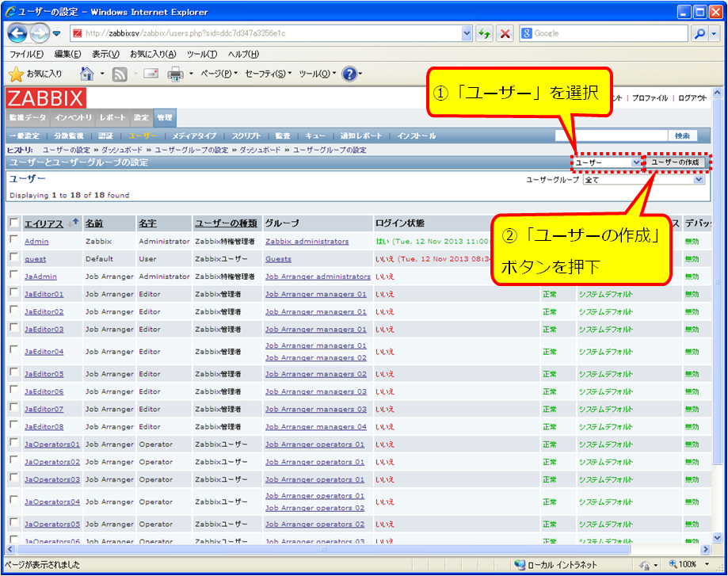Click the Home house icon in toolbar
Screen dimensions: 728x576
click(87, 74)
